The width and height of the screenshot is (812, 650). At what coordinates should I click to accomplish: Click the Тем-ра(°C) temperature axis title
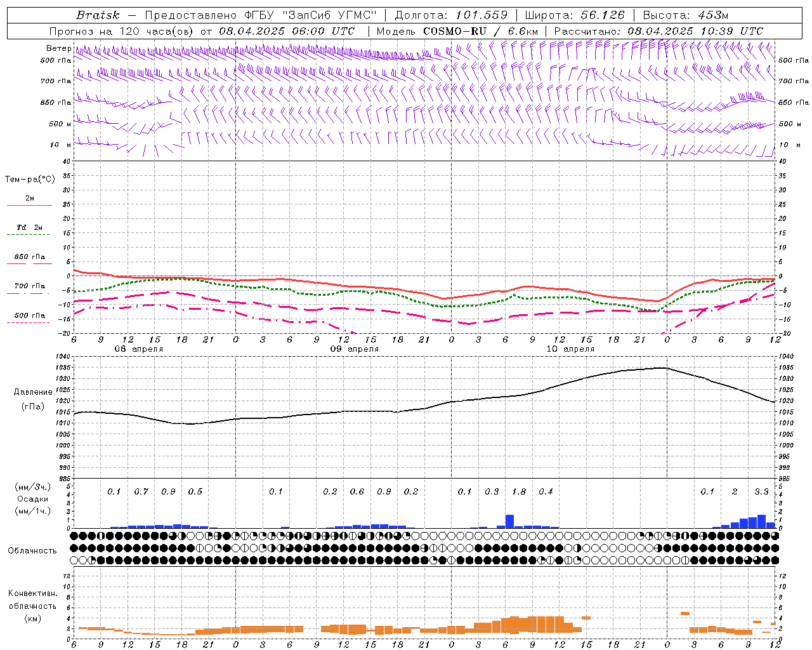click(x=30, y=180)
